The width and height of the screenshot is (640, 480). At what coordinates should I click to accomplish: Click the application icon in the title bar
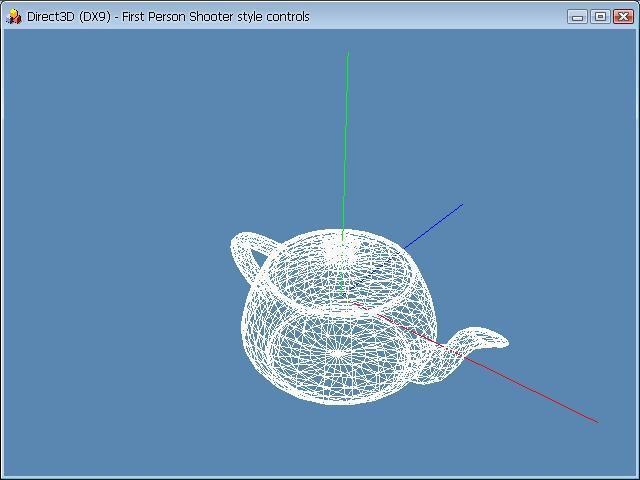pos(13,17)
